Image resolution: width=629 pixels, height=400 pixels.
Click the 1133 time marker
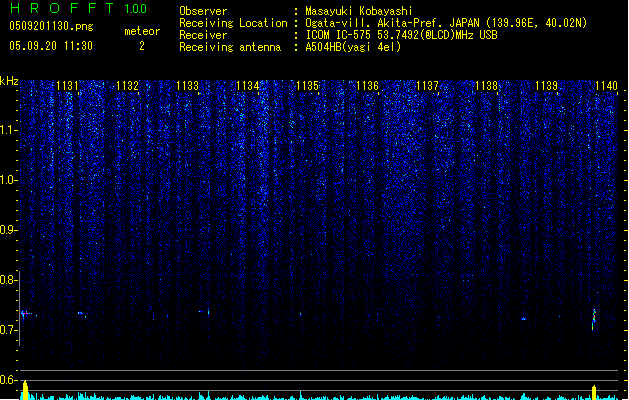pos(187,86)
